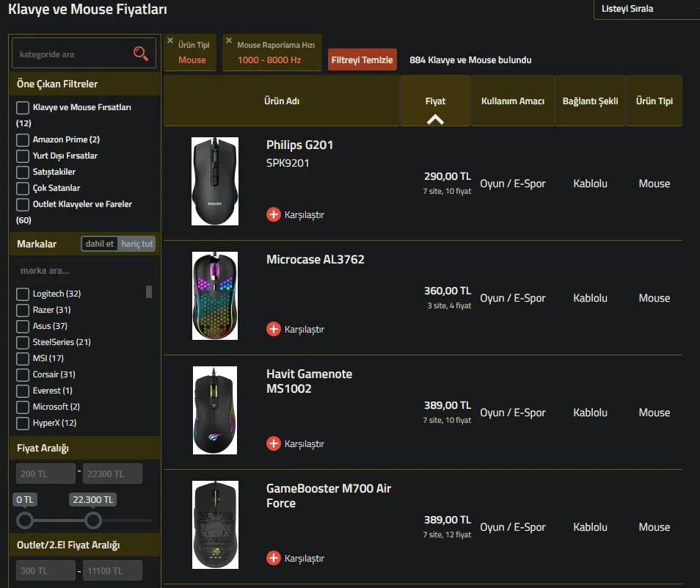The width and height of the screenshot is (700, 588).
Task: Add GameBooster M700 Air Force to comparison
Action: coord(274,558)
